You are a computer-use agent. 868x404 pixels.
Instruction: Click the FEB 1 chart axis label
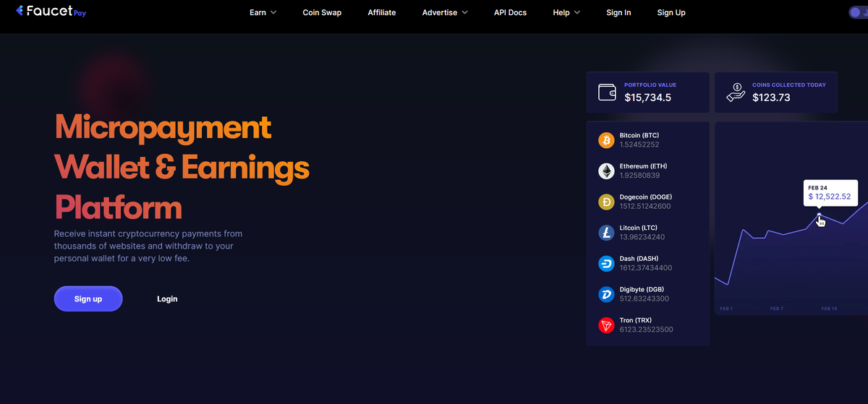pos(726,309)
